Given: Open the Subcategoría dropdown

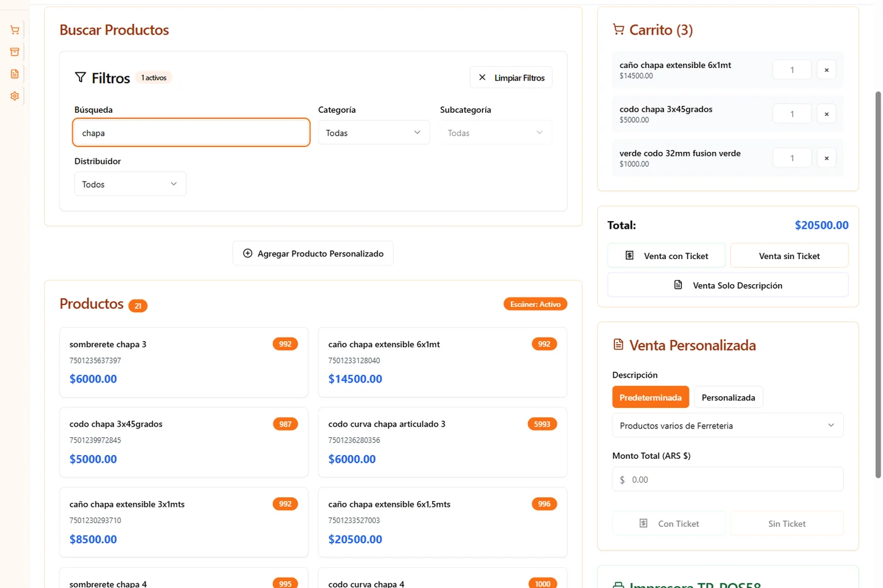Looking at the screenshot, I should (x=496, y=133).
